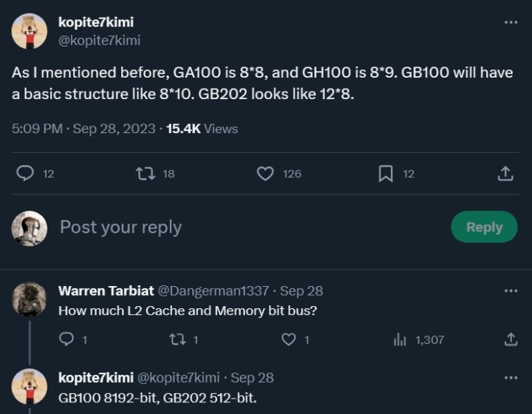
Task: Retweet the main GA100 tweet
Action: pyautogui.click(x=145, y=173)
